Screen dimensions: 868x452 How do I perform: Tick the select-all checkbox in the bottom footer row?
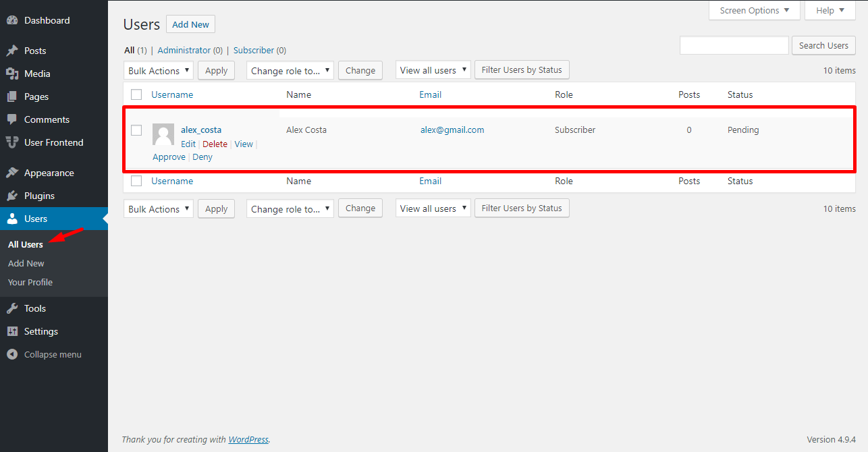136,181
